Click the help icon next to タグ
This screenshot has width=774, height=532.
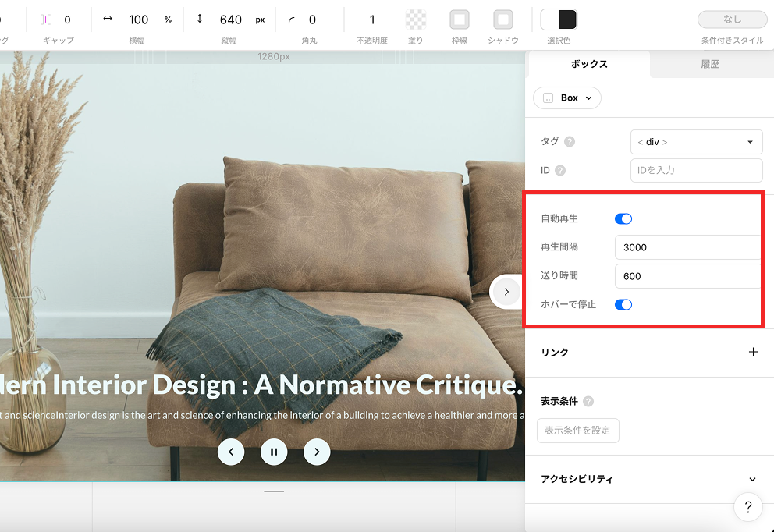coord(570,142)
